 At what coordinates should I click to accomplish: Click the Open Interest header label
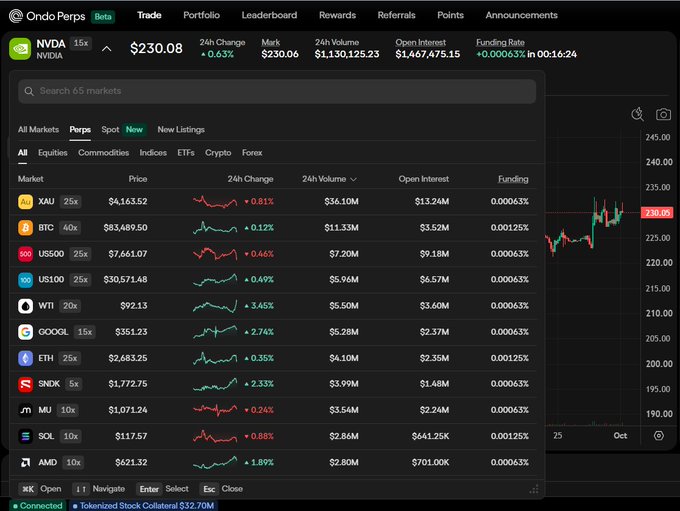point(420,43)
